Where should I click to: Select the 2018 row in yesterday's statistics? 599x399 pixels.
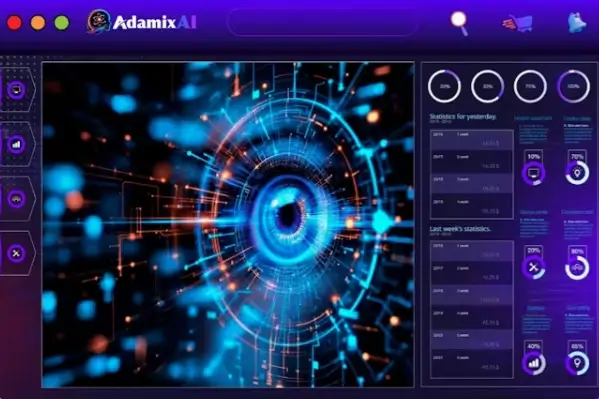(x=472, y=184)
